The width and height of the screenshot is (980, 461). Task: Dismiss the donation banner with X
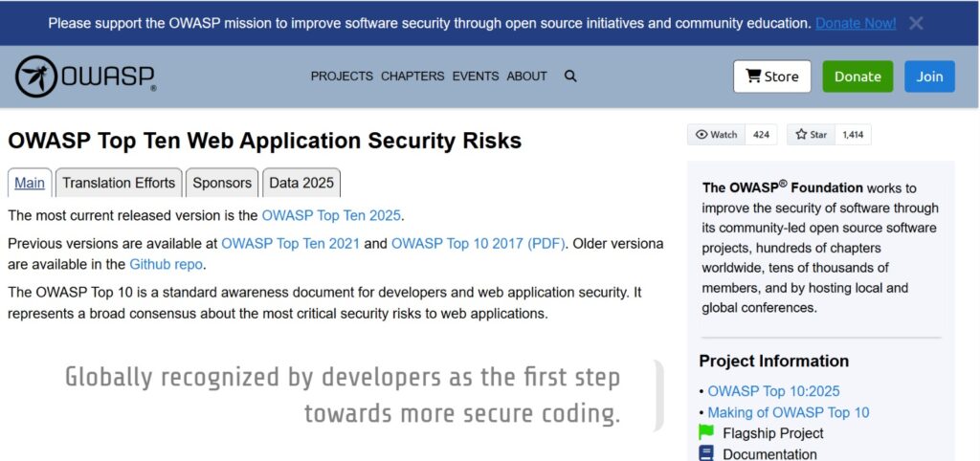(916, 23)
